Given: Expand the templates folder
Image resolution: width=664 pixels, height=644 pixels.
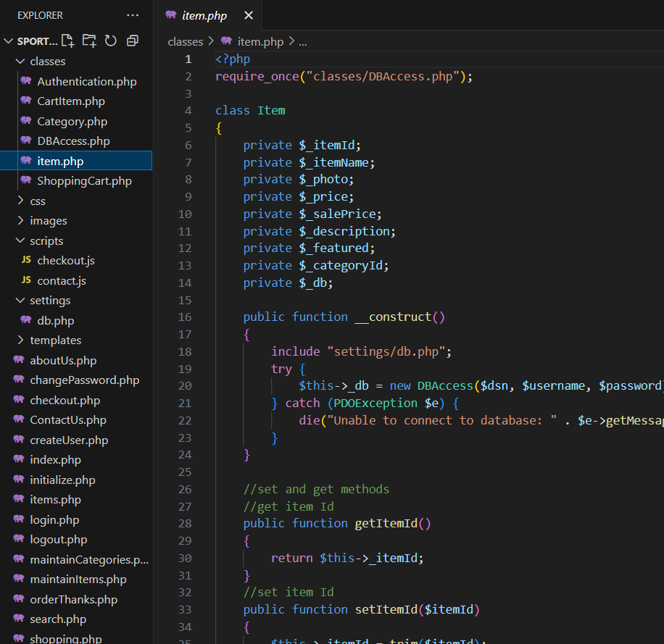Looking at the screenshot, I should point(55,340).
